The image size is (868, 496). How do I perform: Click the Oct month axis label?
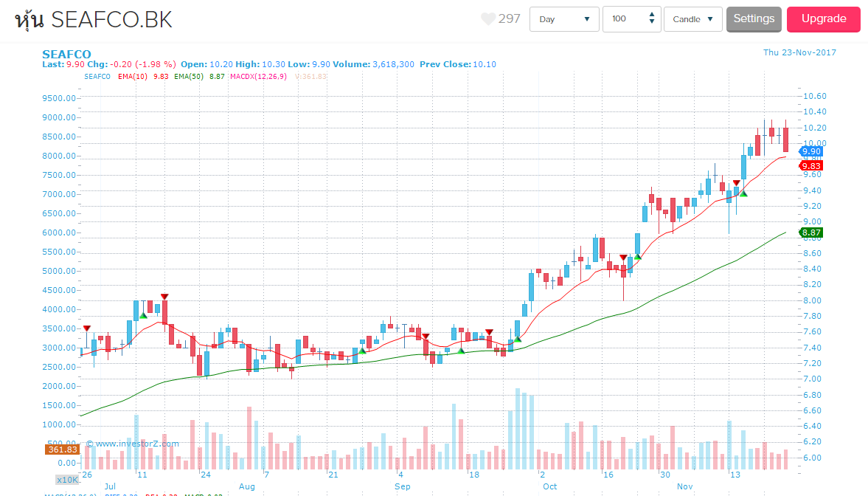click(x=549, y=486)
